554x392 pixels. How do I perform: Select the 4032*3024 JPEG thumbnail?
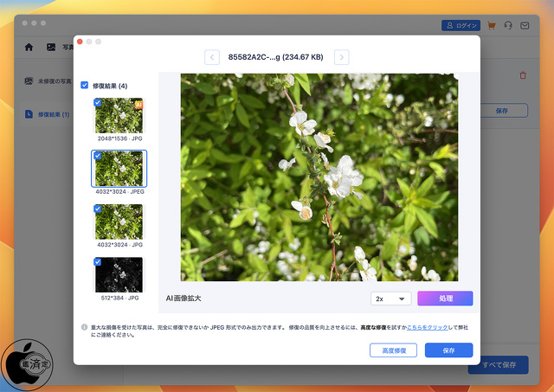pyautogui.click(x=119, y=169)
